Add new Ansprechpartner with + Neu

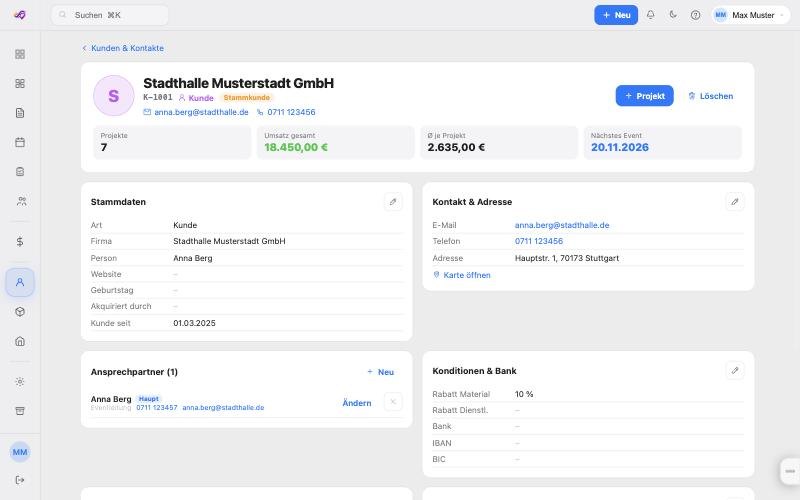(381, 372)
